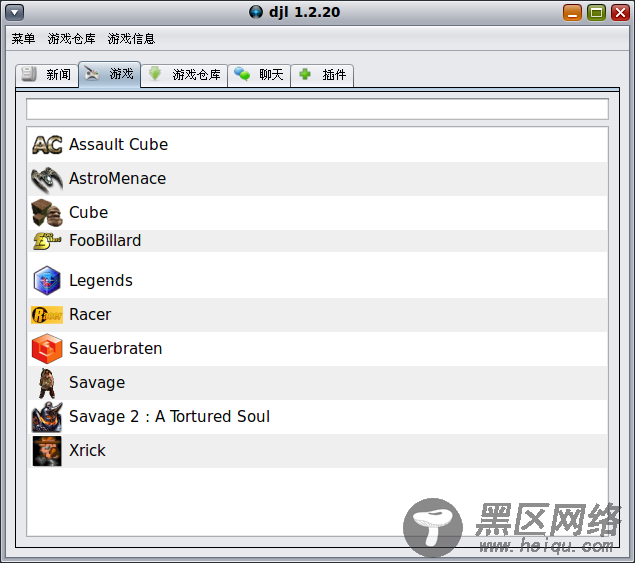
Task: Go to the 插件 tab
Action: (x=322, y=75)
